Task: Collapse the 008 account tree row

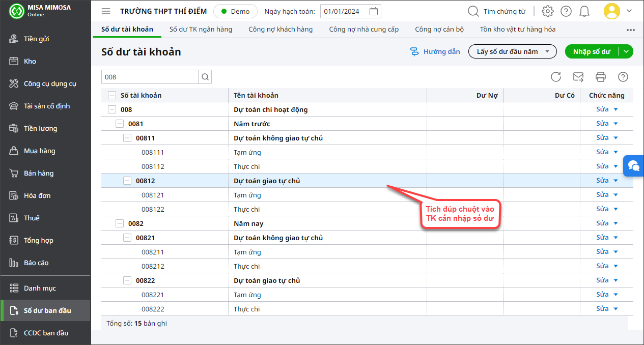Action: pos(111,109)
